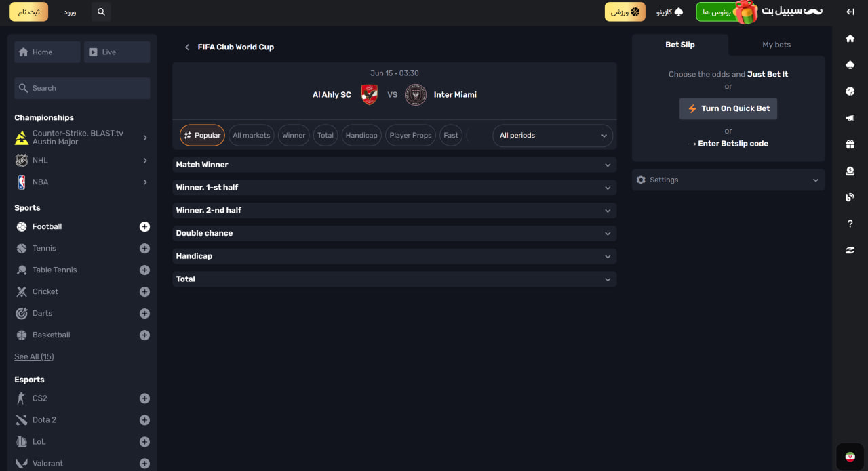Click the Inter Miami team crest
Image resolution: width=868 pixels, height=471 pixels.
[415, 95]
